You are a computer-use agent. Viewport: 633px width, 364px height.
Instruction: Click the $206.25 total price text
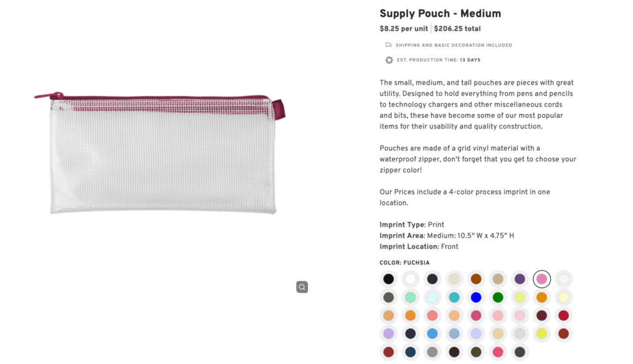(456, 28)
